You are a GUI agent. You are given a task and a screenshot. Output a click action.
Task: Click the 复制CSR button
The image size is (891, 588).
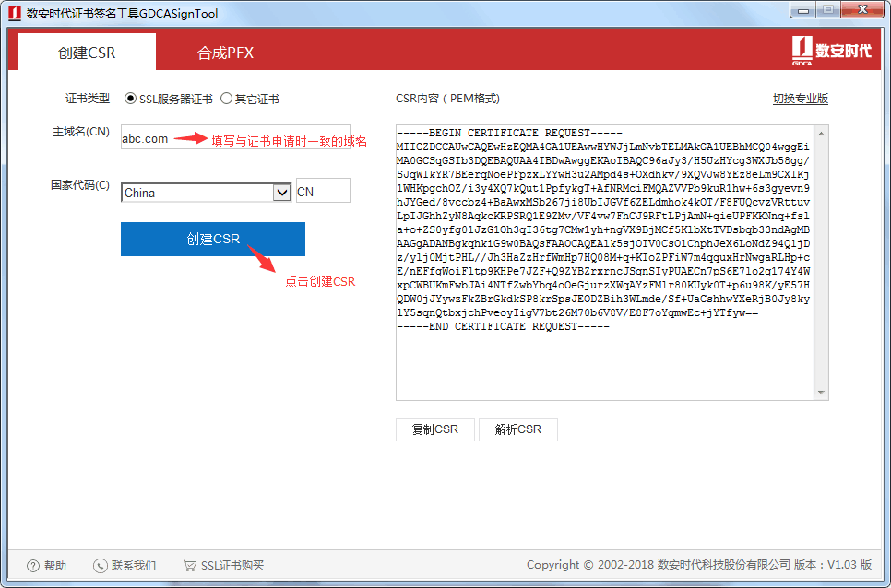[435, 429]
